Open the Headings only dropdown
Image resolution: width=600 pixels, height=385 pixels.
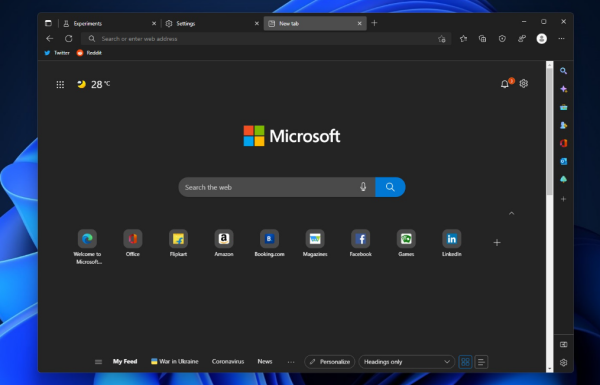(x=406, y=362)
